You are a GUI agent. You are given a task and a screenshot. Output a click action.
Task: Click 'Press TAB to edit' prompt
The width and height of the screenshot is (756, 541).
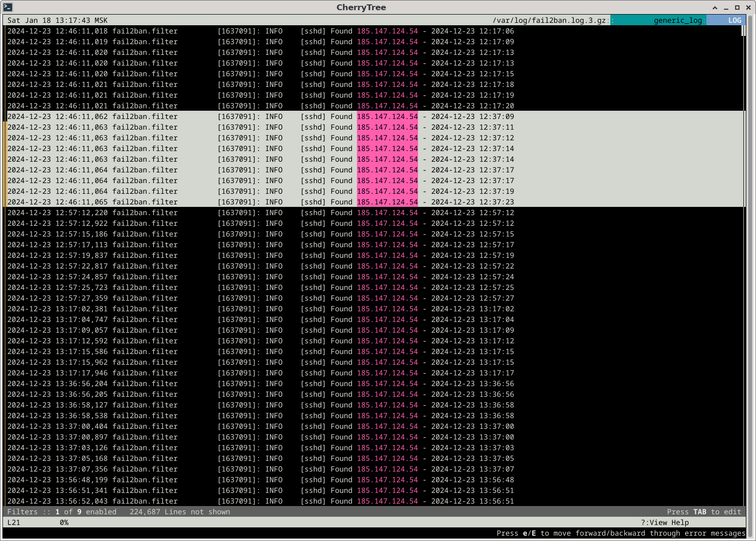[x=704, y=512]
